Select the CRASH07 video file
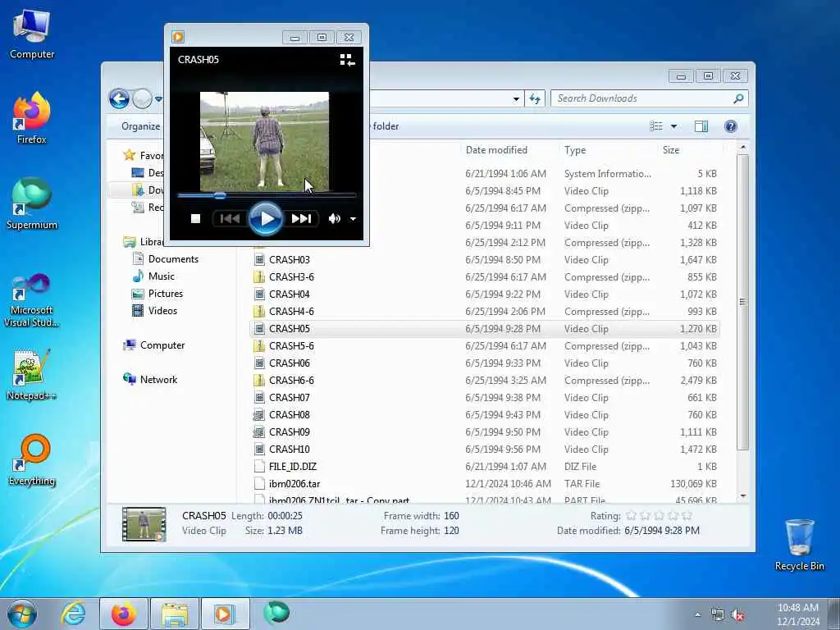This screenshot has width=840, height=630. coord(290,398)
